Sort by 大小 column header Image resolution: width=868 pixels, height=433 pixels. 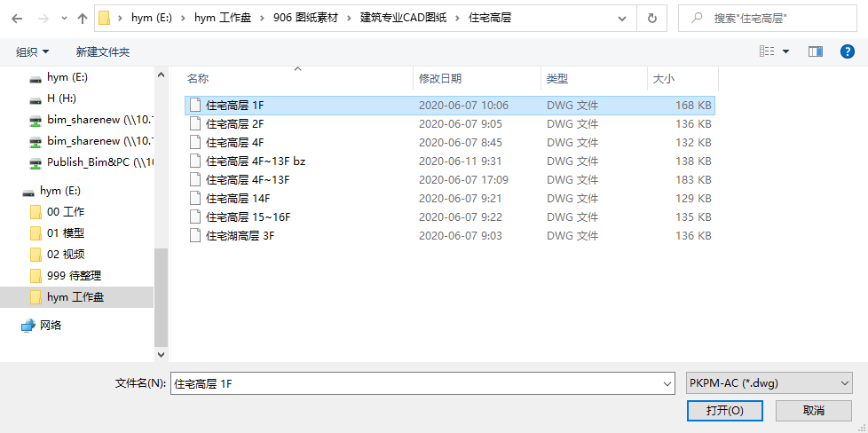(683, 79)
